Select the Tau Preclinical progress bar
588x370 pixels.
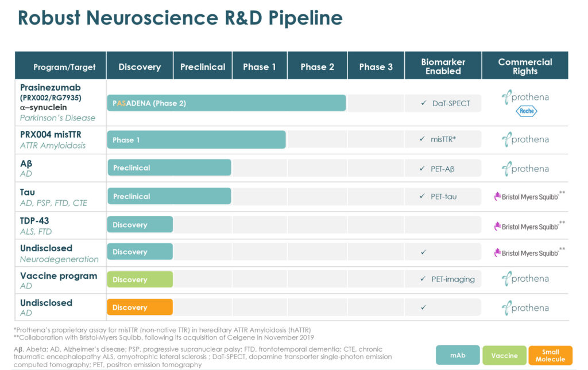[169, 196]
